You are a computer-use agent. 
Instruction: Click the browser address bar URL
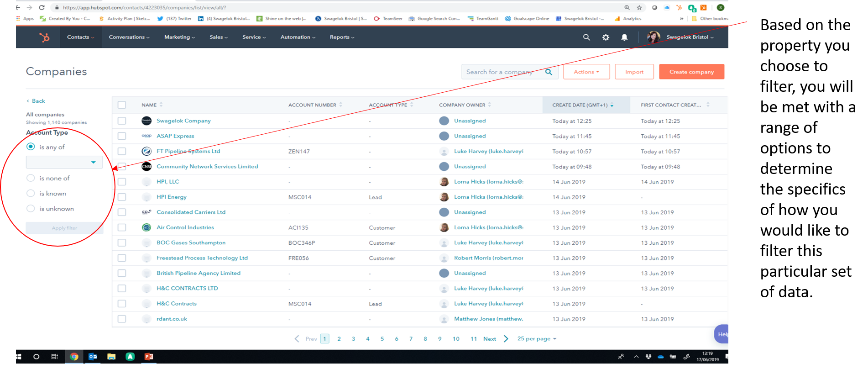point(145,7)
